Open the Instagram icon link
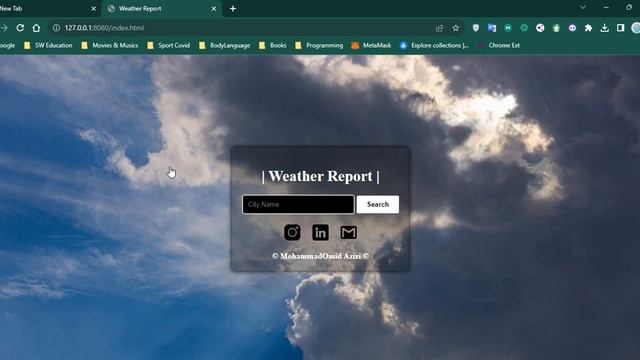The height and width of the screenshot is (360, 640). pyautogui.click(x=292, y=232)
